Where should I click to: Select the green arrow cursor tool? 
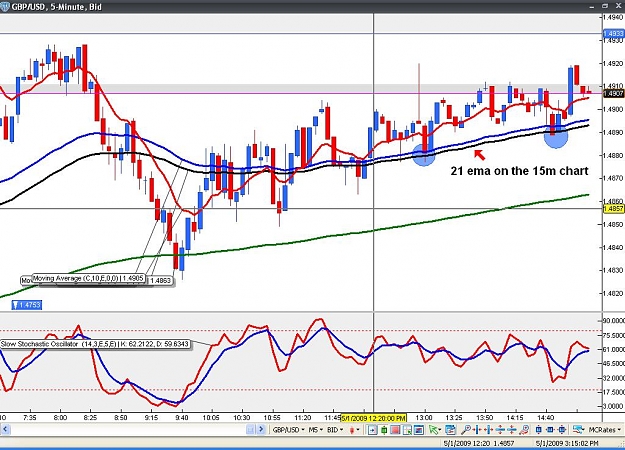[x=433, y=430]
